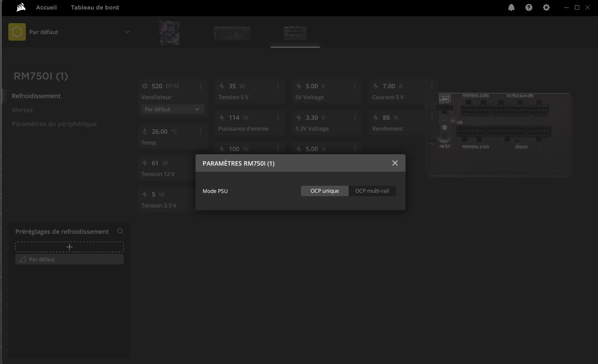598x364 pixels.
Task: Select the power supply device thumbnail
Action: point(295,33)
